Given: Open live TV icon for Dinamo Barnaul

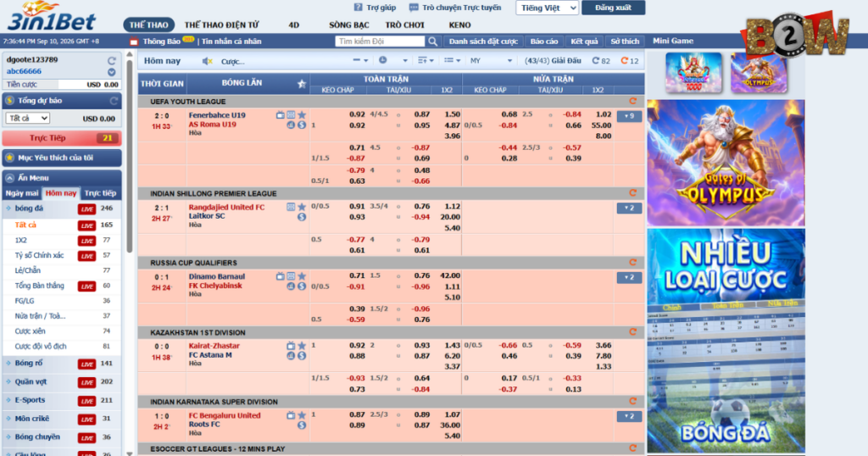Looking at the screenshot, I should (280, 276).
